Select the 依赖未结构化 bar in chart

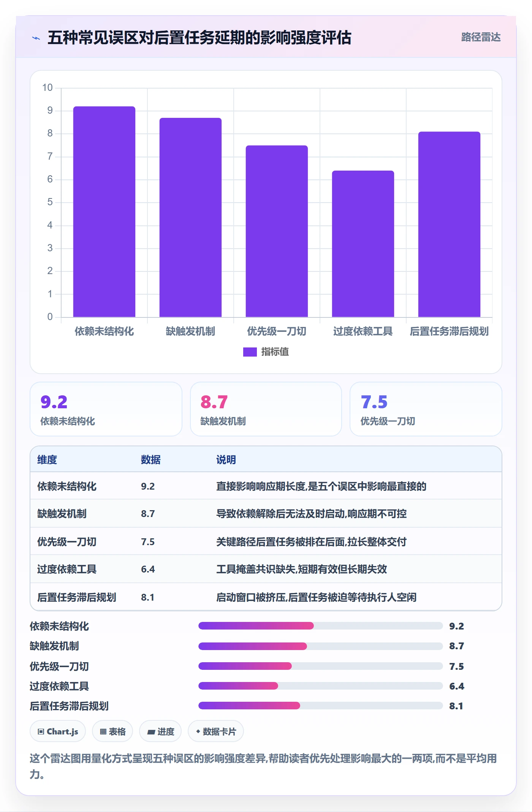(104, 212)
